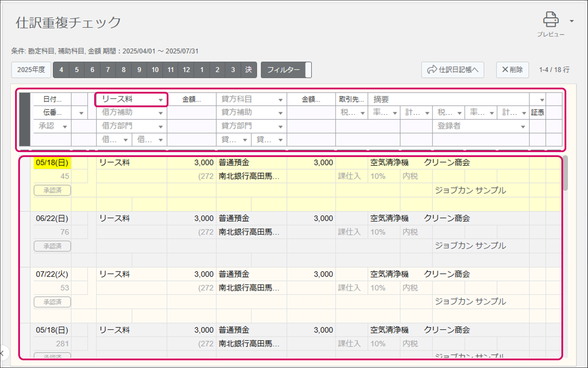
Task: Select the 2025年度 fiscal year button
Action: point(31,70)
